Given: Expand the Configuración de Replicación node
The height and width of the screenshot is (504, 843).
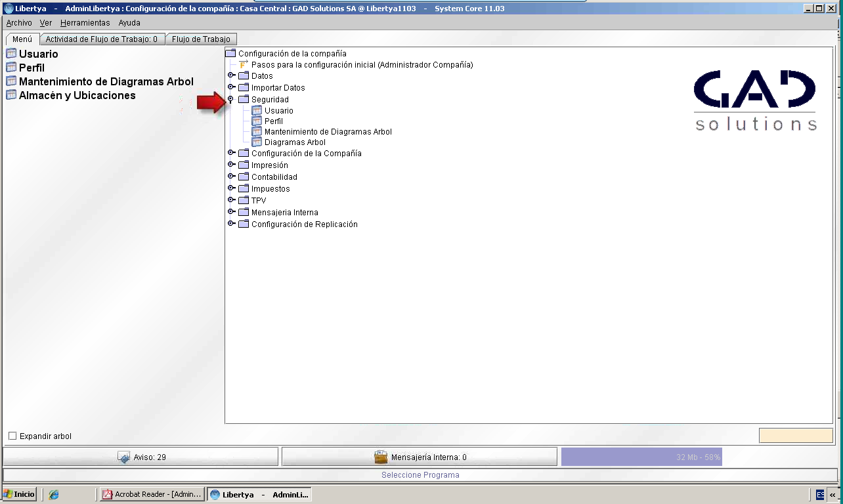Looking at the screenshot, I should tap(231, 224).
